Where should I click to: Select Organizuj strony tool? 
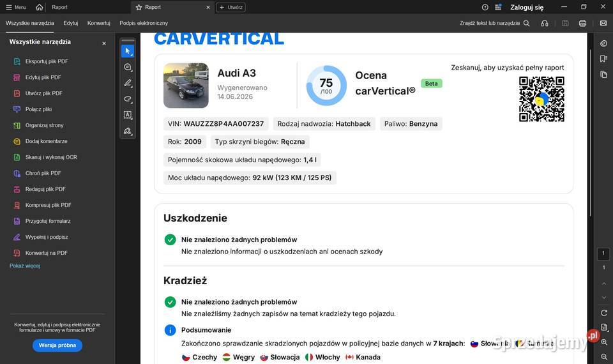point(38,126)
